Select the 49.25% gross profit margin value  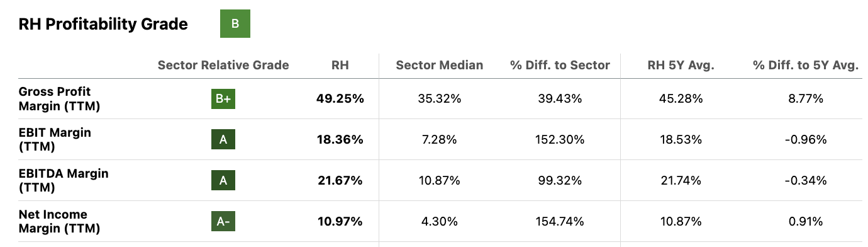coord(340,99)
